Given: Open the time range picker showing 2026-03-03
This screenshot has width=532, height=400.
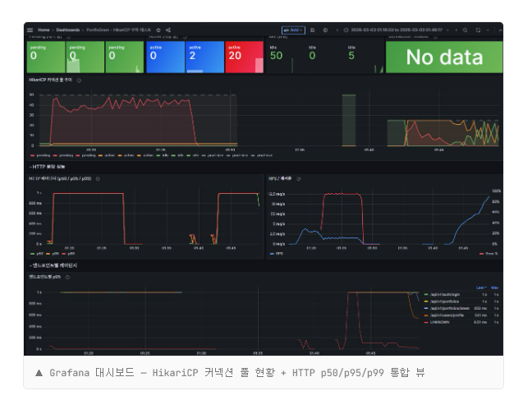Looking at the screenshot, I should pyautogui.click(x=396, y=30).
